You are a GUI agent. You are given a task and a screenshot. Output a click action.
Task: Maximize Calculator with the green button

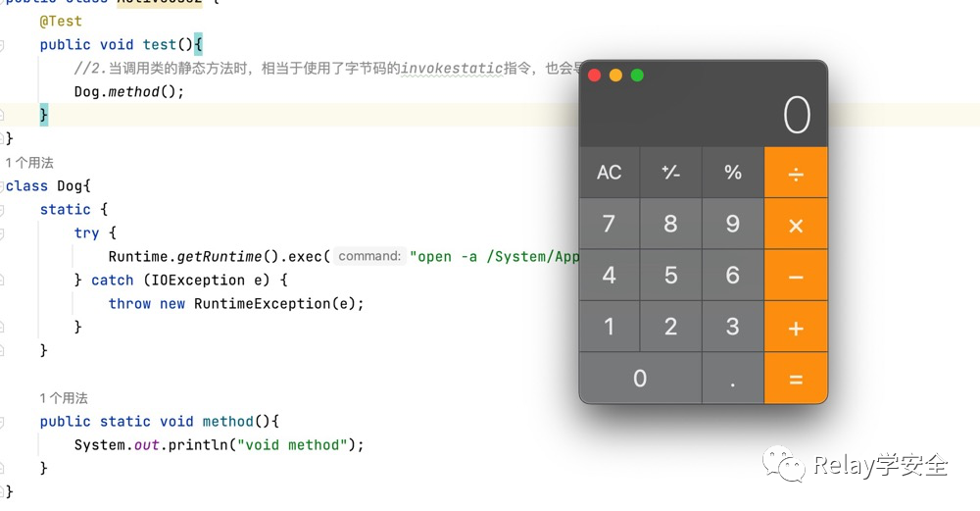tap(637, 76)
